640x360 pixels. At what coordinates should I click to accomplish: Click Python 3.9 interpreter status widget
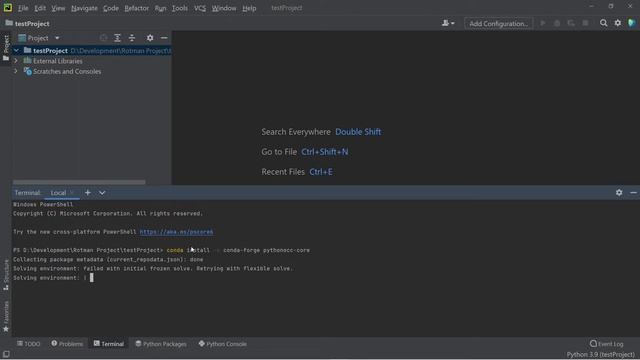point(600,355)
